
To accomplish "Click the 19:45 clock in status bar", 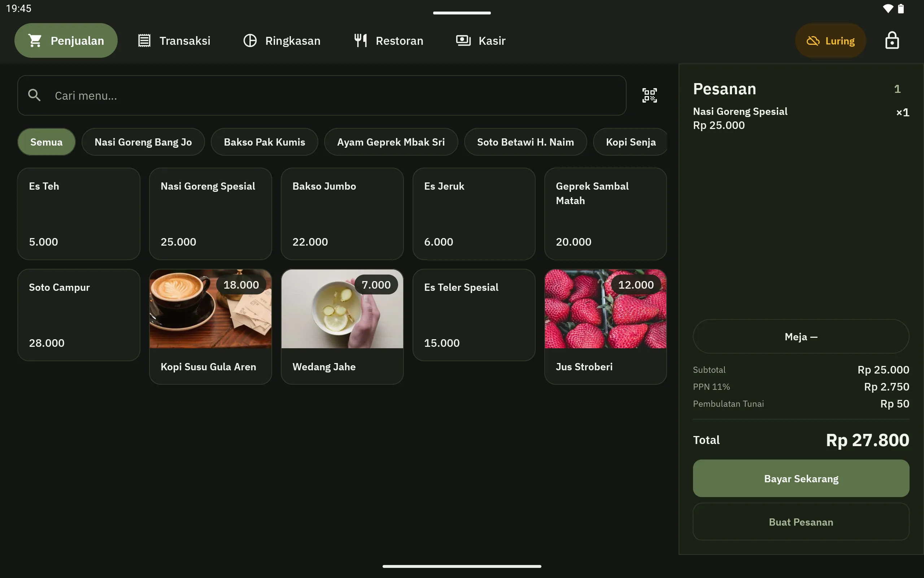I will [19, 8].
